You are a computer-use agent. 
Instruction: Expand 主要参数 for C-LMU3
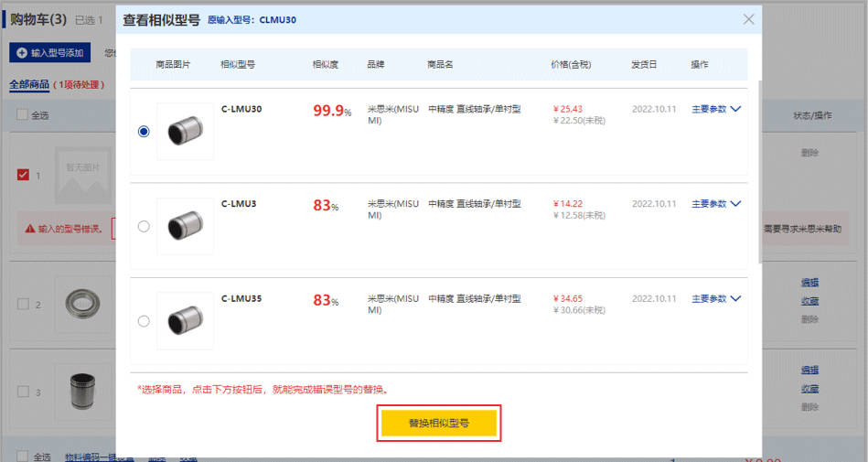coord(715,204)
